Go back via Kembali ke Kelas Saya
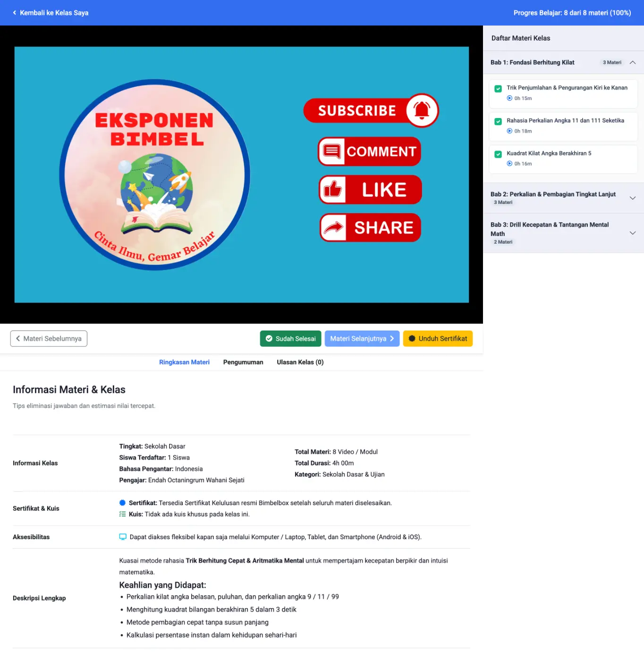The image size is (644, 661). 51,13
